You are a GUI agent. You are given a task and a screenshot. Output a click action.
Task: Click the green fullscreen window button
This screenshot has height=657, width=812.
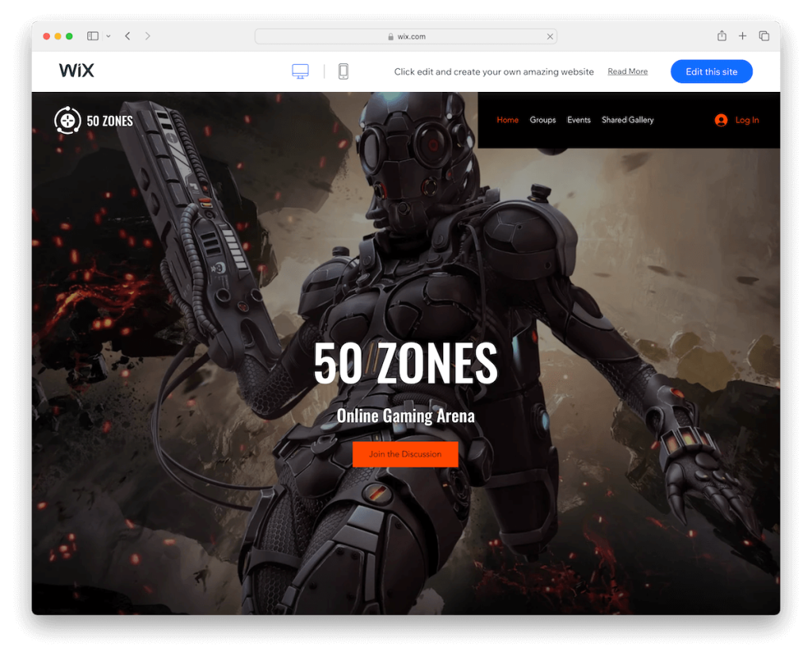coord(70,36)
